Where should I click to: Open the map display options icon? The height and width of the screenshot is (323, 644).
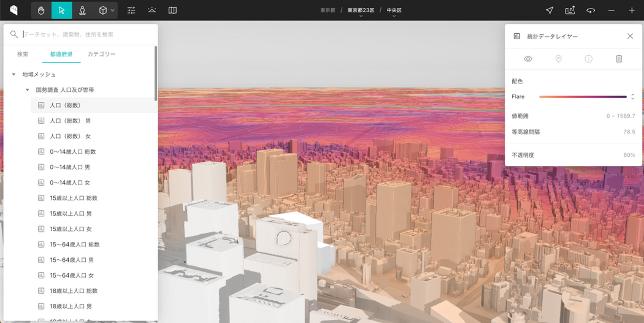click(x=172, y=10)
